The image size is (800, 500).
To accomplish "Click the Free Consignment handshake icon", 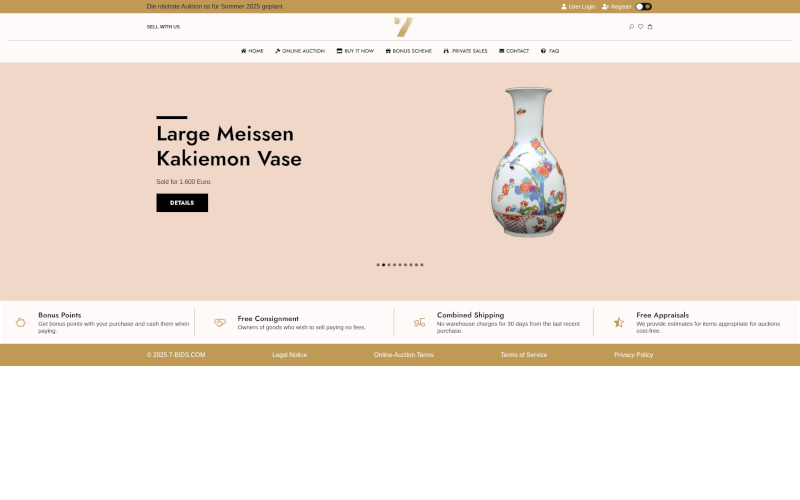I will 220,322.
